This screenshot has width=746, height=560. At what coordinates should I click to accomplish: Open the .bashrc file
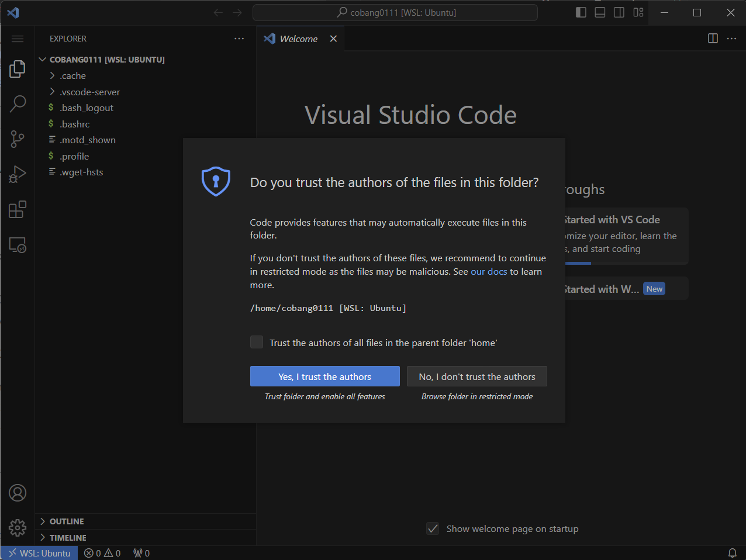click(x=145, y=124)
